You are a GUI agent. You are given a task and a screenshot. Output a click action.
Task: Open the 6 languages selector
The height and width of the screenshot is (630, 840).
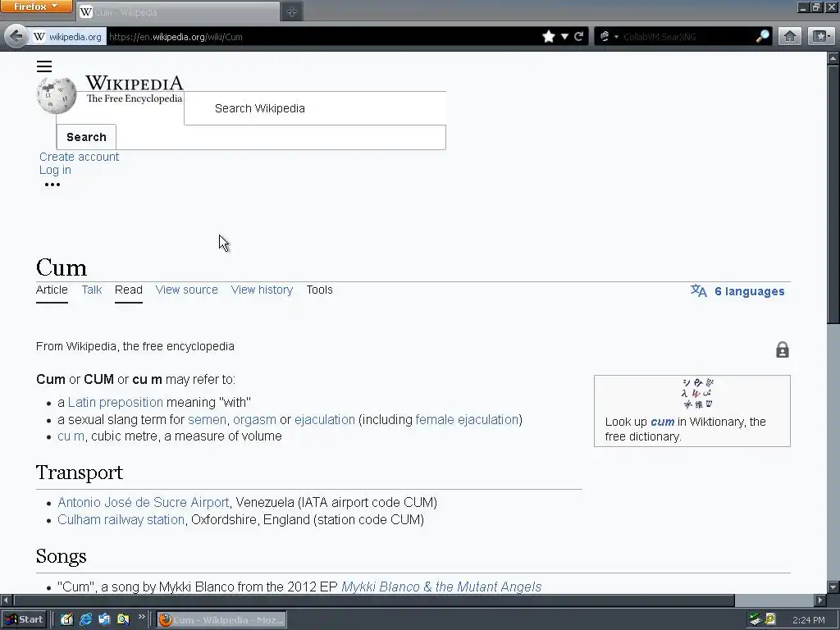click(x=750, y=291)
